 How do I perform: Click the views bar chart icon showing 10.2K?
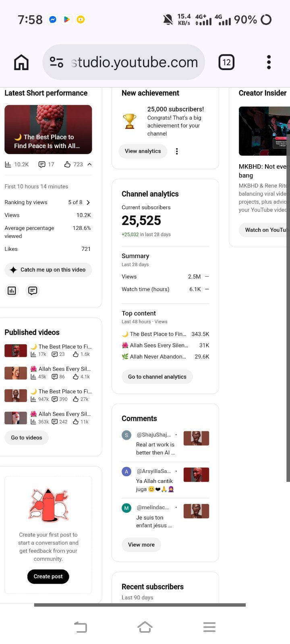8,164
